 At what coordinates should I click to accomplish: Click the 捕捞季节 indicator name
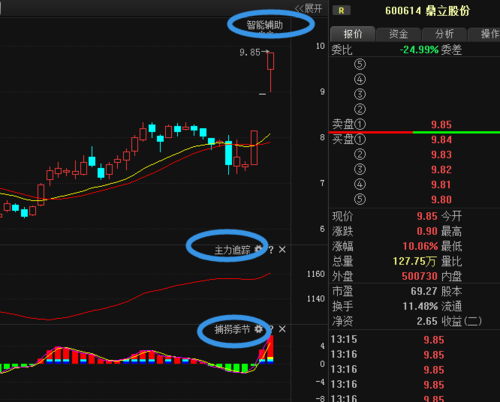click(x=232, y=329)
